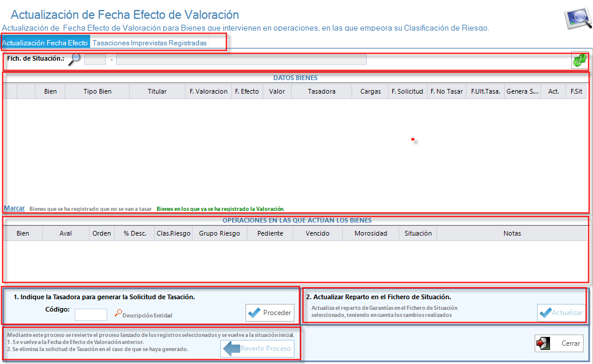593x364 pixels.
Task: Click the long Fich. de Situación description field
Action: [x=241, y=59]
